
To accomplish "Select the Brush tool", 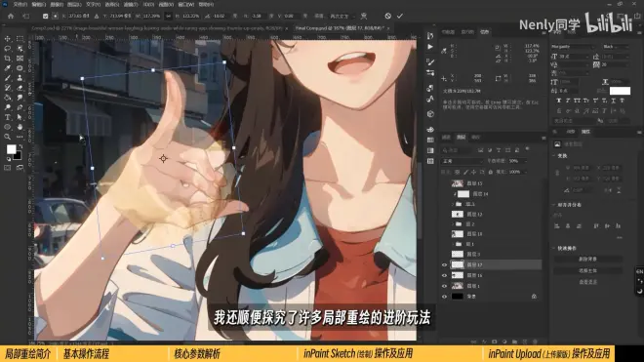I will point(8,78).
